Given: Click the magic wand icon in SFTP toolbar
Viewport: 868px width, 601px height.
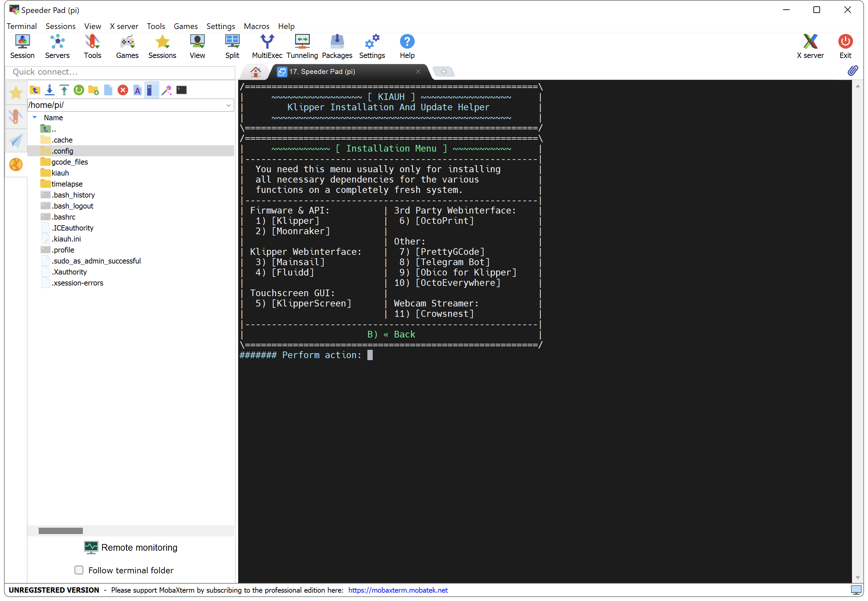Looking at the screenshot, I should point(167,90).
